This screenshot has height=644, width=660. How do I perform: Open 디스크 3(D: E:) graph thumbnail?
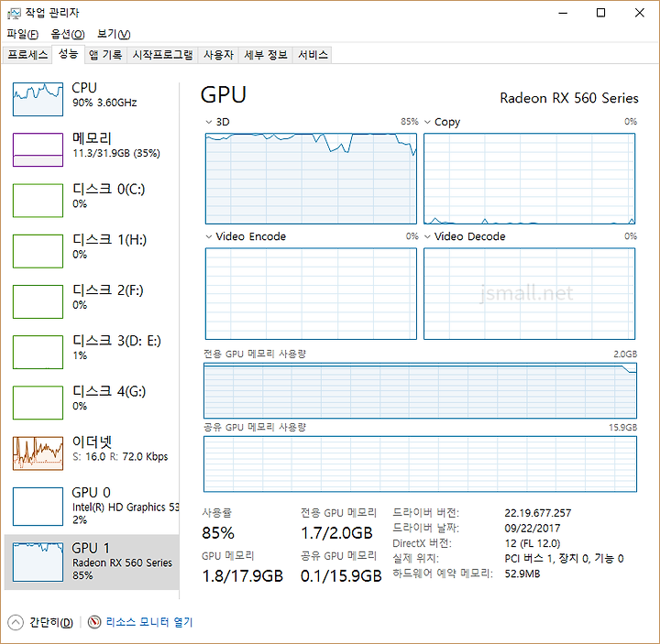(x=38, y=352)
